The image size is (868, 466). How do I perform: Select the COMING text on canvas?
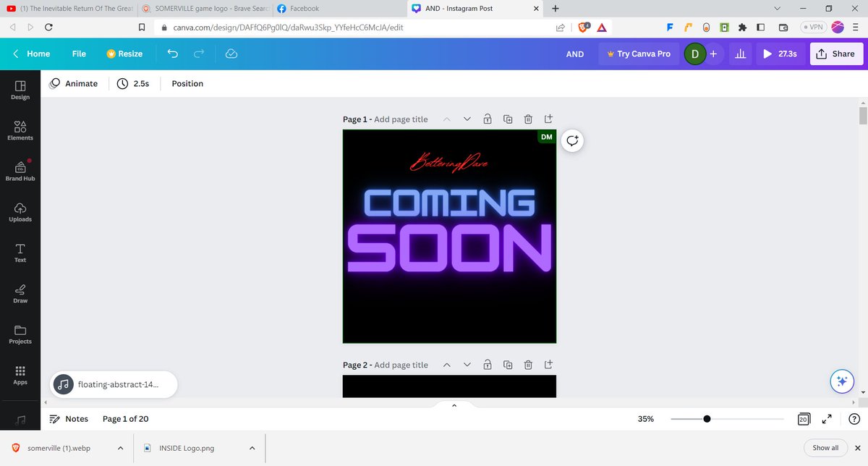[449, 203]
